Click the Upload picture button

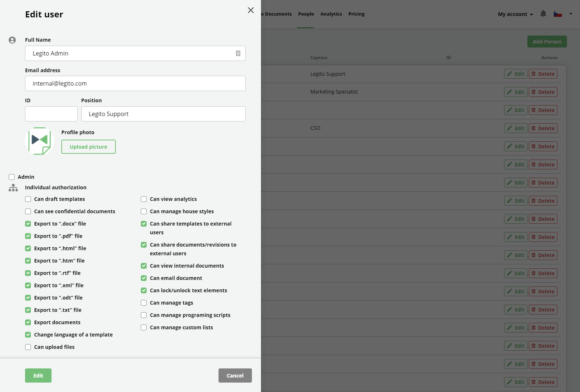[89, 147]
